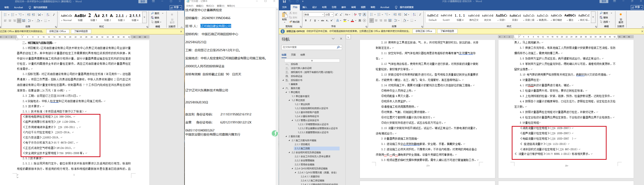The width and height of the screenshot is (644, 185).
Task: Open the 布局 tab in 投标文件 Word
Action: tap(324, 7)
